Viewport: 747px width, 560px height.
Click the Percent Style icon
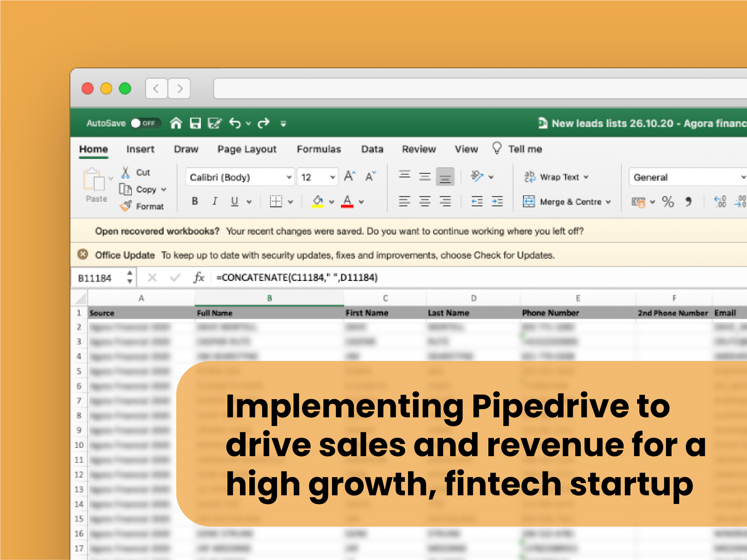668,201
